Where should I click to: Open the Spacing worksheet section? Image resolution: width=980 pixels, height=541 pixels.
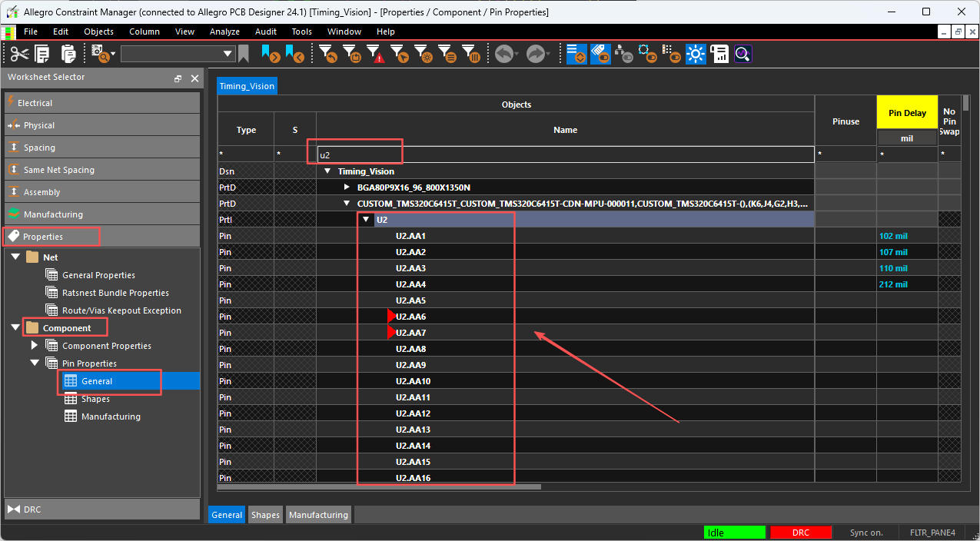(x=39, y=148)
